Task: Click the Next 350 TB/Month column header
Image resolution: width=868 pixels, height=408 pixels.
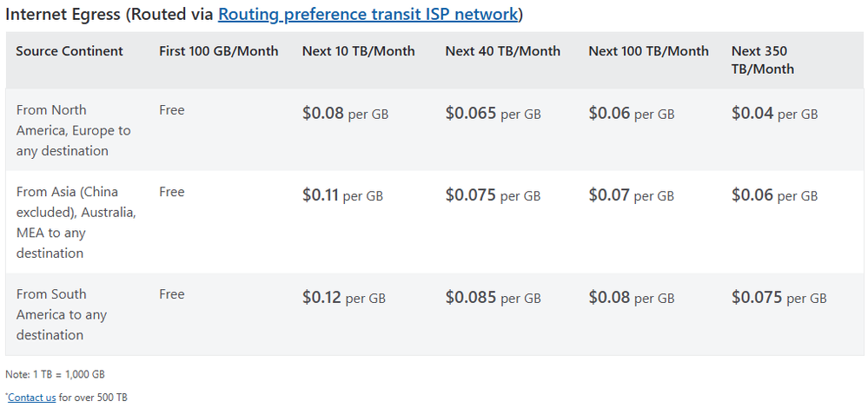Action: [763, 60]
